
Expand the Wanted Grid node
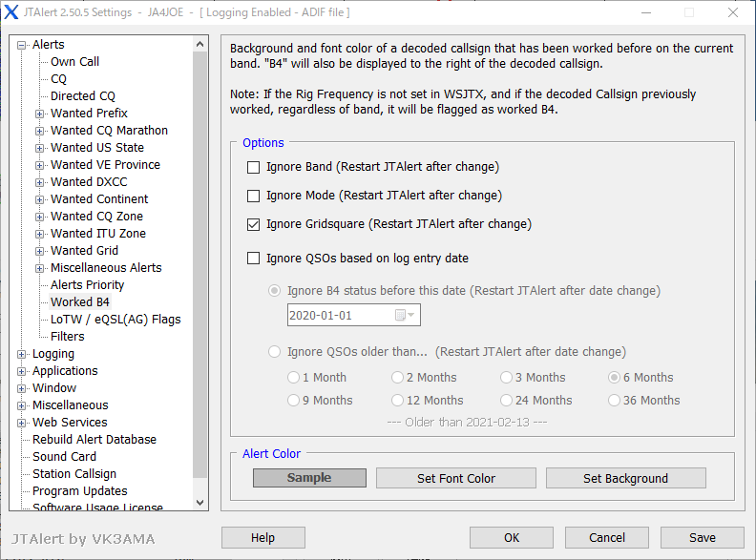click(39, 251)
